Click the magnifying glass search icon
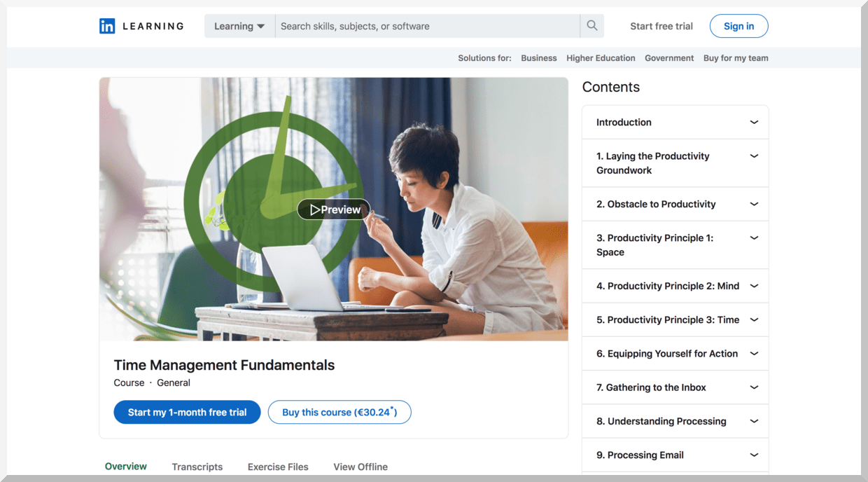Image resolution: width=868 pixels, height=482 pixels. pos(592,26)
